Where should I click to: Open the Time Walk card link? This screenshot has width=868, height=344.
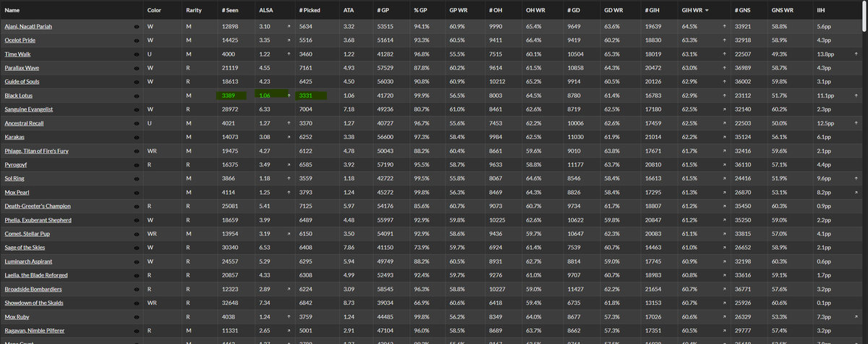pos(17,54)
